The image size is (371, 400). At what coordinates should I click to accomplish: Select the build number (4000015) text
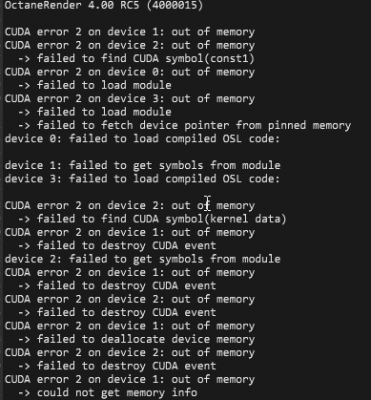pos(174,6)
